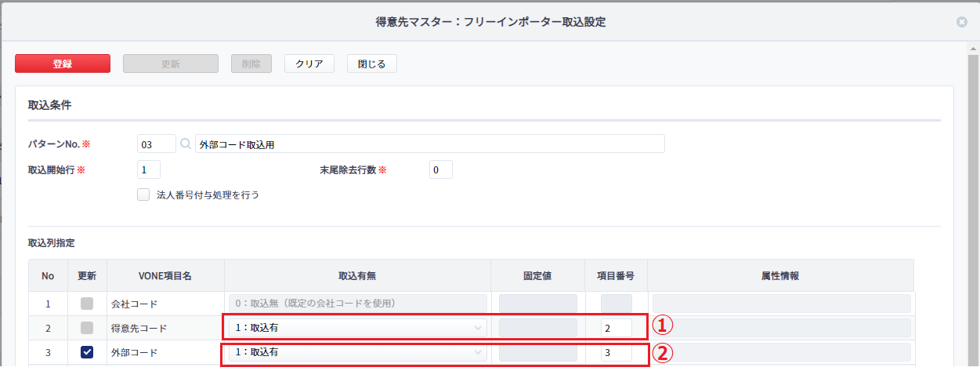Click 項目番号 field with value 3
This screenshot has width=980, height=371.
point(617,352)
